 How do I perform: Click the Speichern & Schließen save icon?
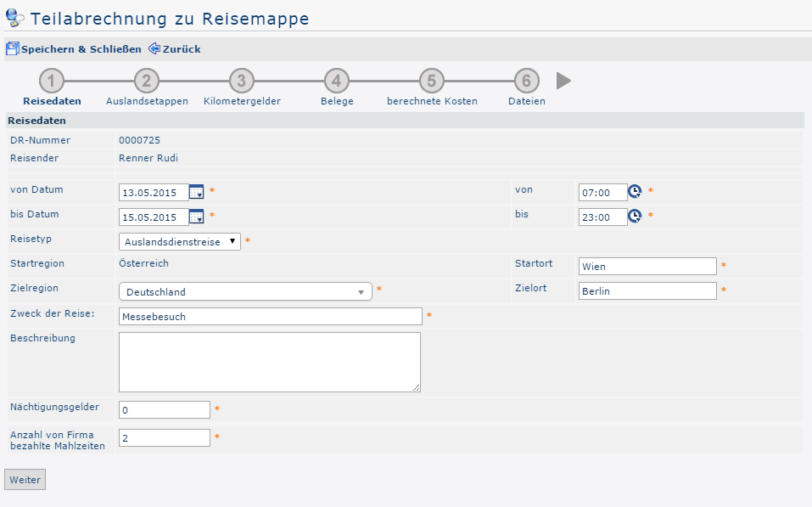[12, 49]
